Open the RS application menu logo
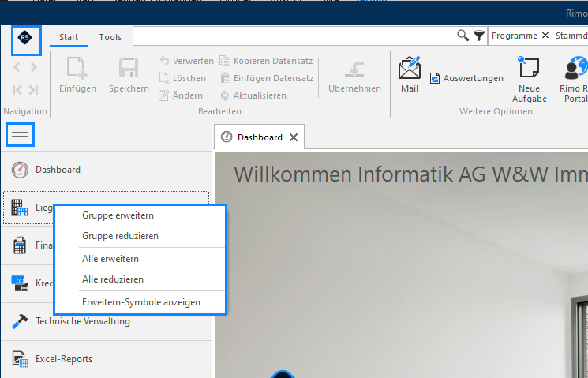This screenshot has height=378, width=588. [25, 38]
